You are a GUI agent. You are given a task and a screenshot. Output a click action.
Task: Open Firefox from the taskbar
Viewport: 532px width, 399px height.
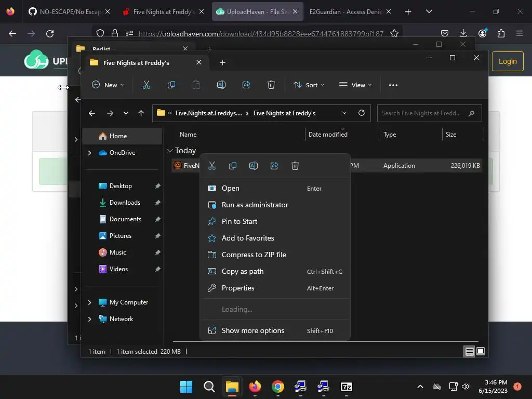tap(255, 387)
